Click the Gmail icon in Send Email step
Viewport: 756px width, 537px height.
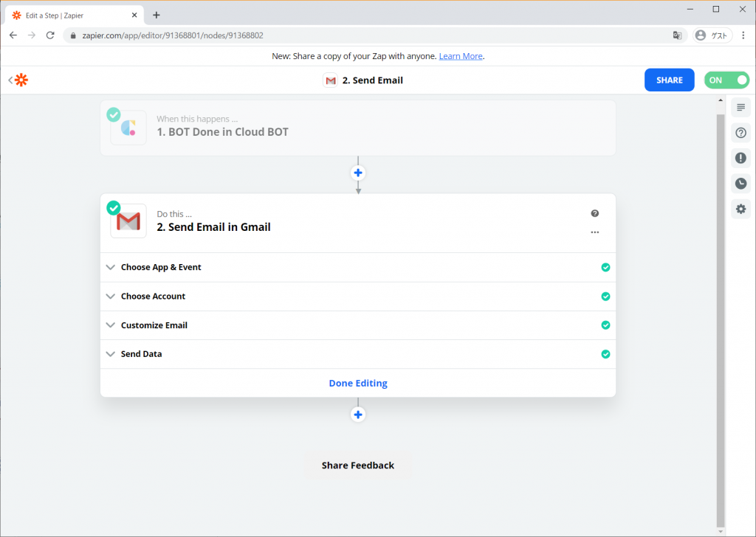coord(128,221)
